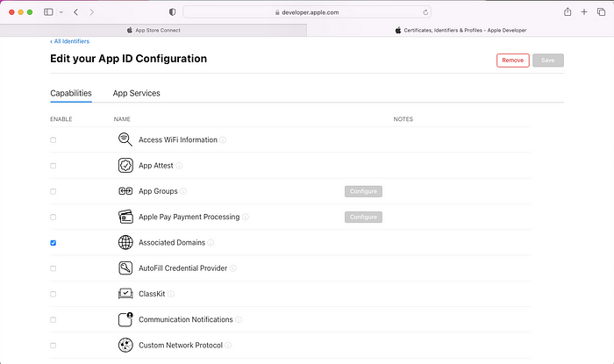614x364 pixels.
Task: Open info tooltip next to Access WiFi Information
Action: pos(223,139)
